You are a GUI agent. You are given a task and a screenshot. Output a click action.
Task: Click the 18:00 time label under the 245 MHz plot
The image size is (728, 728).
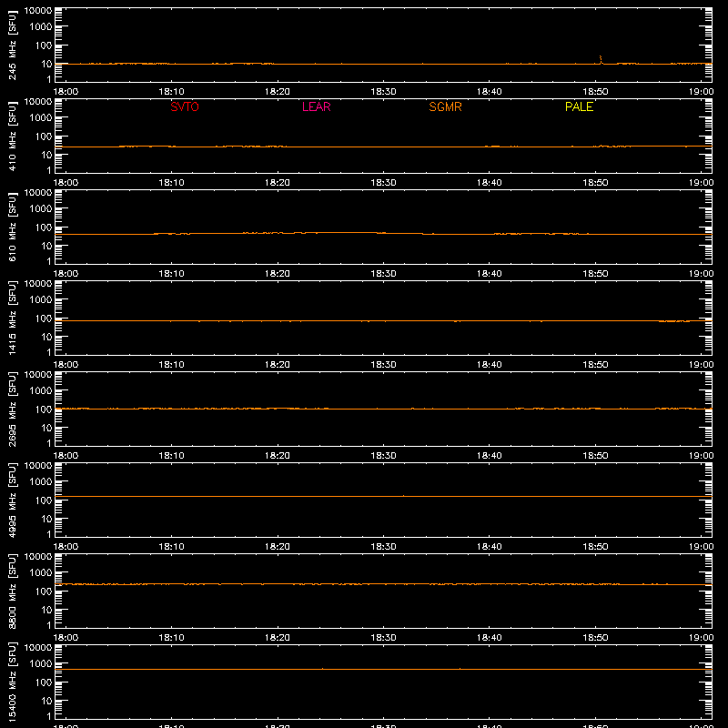(66, 92)
